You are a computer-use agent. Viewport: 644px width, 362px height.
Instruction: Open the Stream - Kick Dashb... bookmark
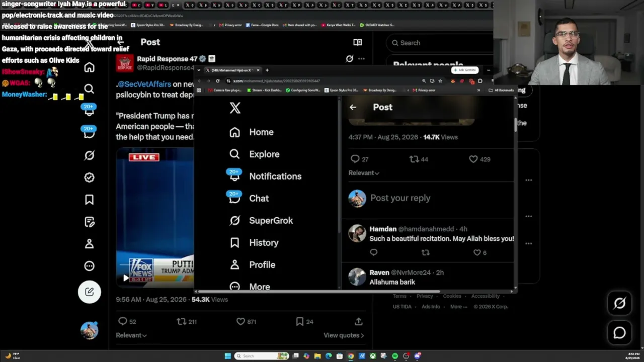coord(264,90)
